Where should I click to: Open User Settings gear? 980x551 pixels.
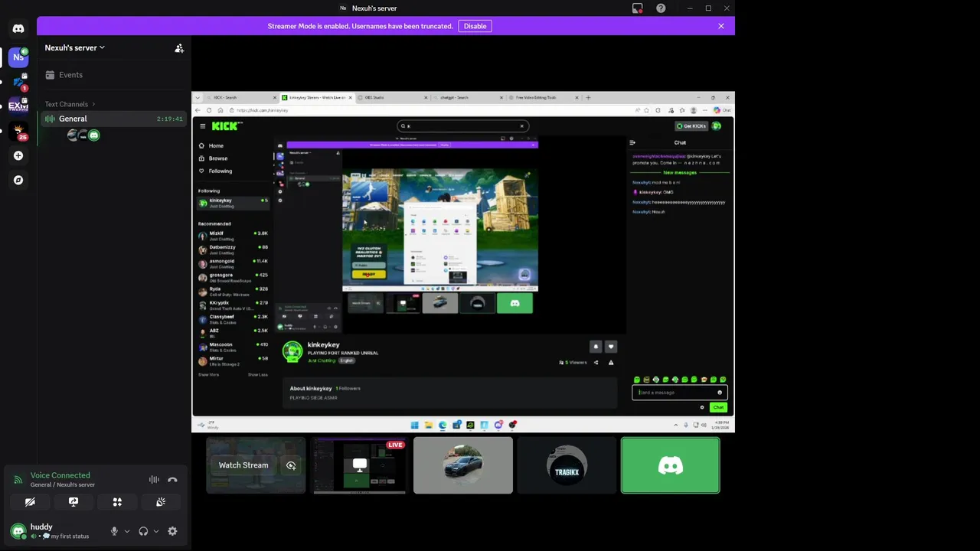point(172,531)
